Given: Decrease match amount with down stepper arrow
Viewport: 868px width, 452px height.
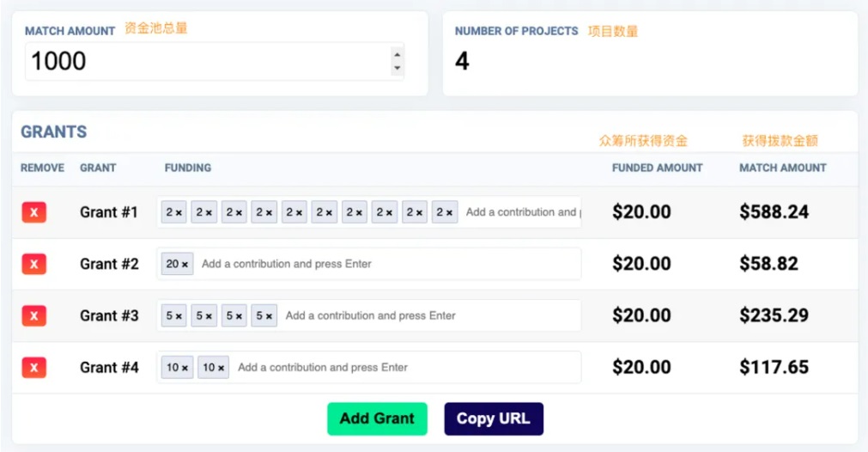Looking at the screenshot, I should click(x=397, y=68).
